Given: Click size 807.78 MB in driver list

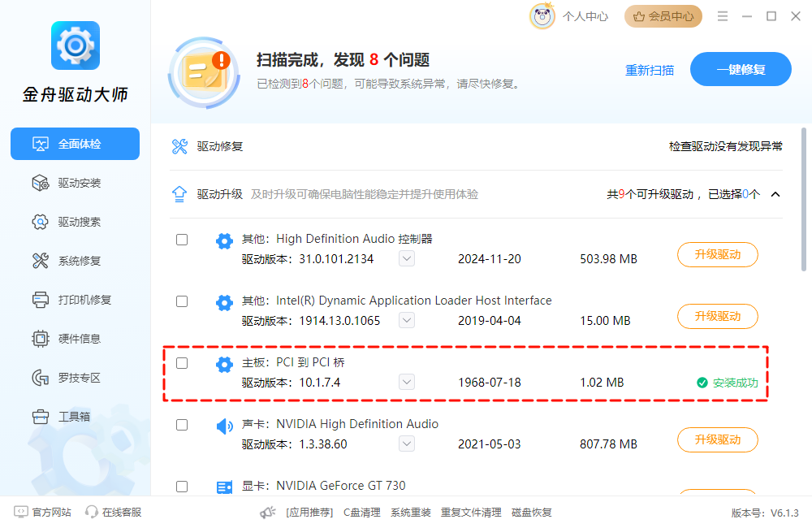Looking at the screenshot, I should point(608,444).
